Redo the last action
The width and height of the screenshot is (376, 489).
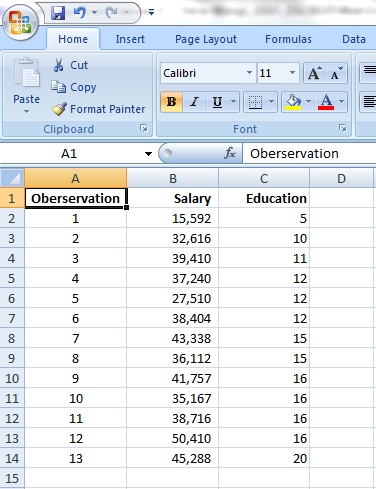click(x=111, y=13)
